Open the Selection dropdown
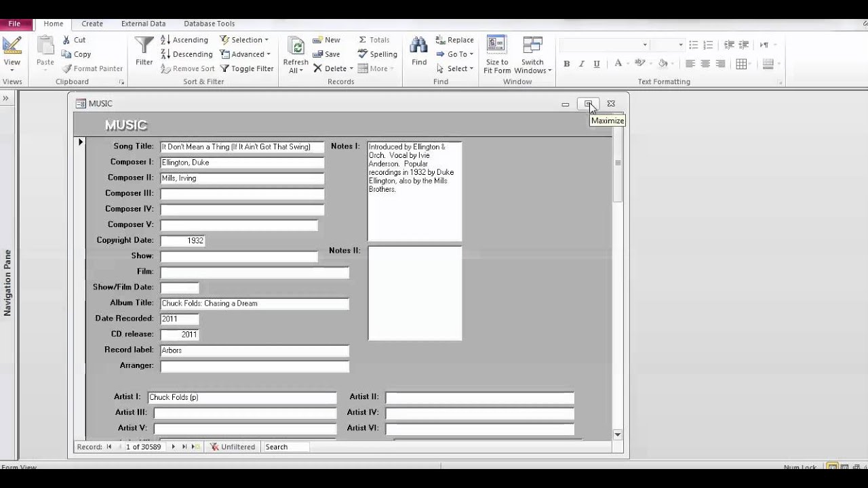Viewport: 868px width, 488px height. [x=244, y=40]
